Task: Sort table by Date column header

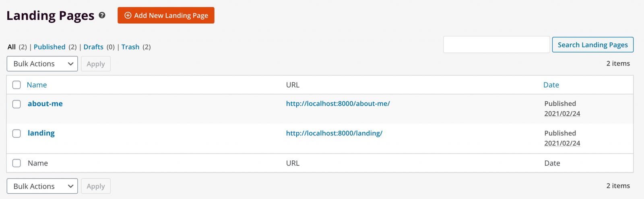Action: (551, 85)
